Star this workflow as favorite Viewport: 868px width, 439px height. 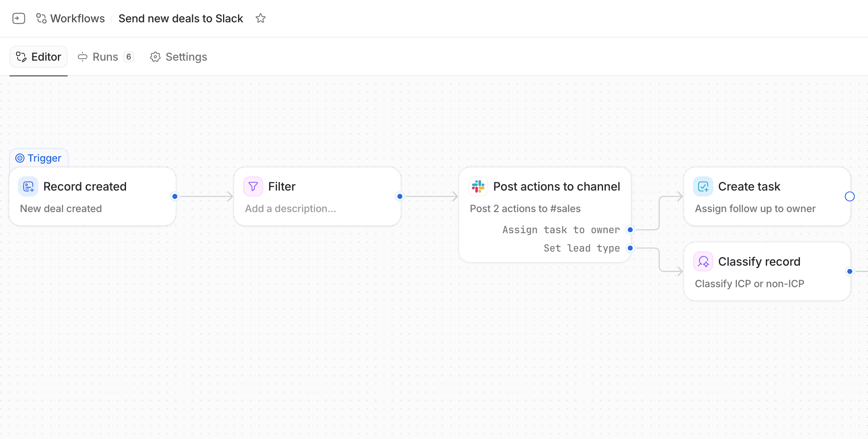(261, 18)
